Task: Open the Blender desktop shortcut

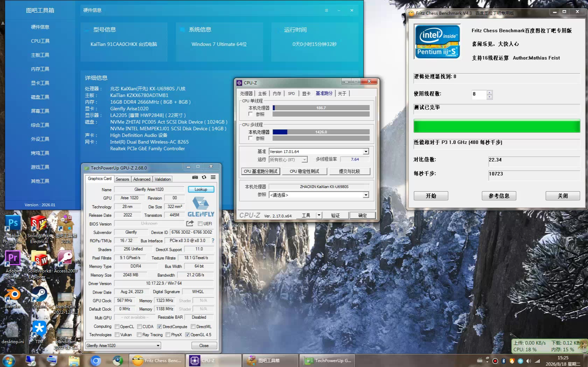Action: pyautogui.click(x=12, y=298)
